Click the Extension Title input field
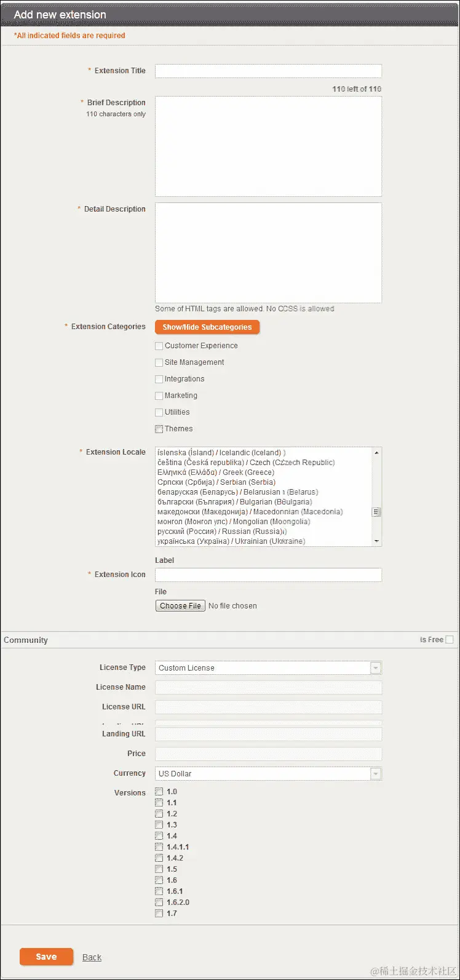Image resolution: width=460 pixels, height=980 pixels. (x=268, y=71)
